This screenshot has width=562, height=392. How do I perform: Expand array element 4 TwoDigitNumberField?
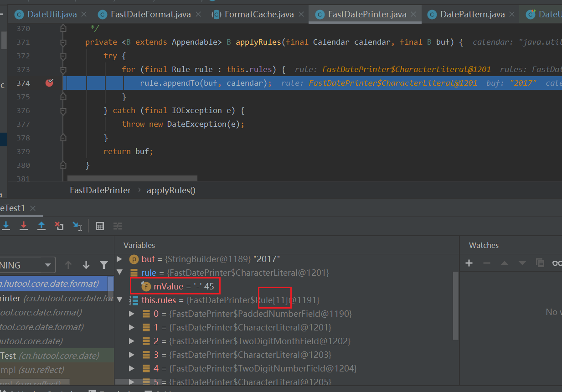click(132, 368)
